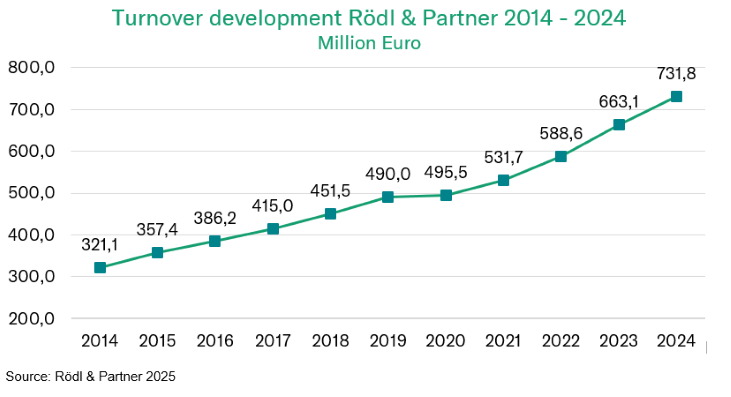This screenshot has width=731, height=397.
Task: Click the data label 531,7
Action: 503,157
